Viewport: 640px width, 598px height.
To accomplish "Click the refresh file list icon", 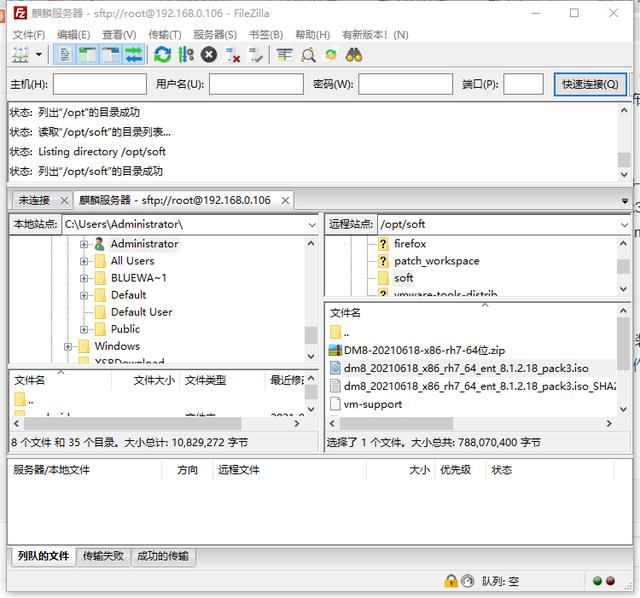I will [x=162, y=55].
